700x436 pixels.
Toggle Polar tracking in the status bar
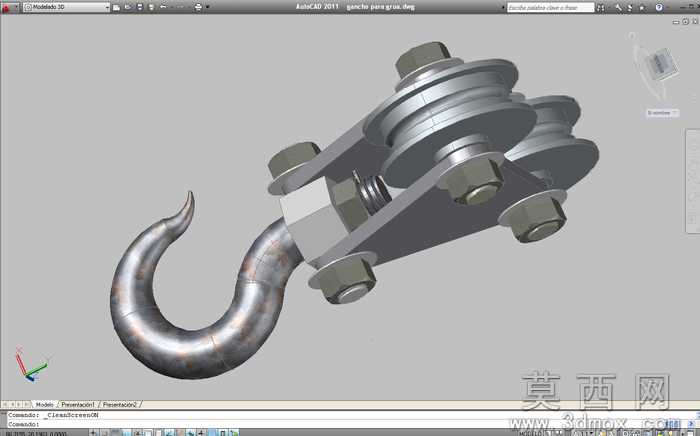pos(137,432)
